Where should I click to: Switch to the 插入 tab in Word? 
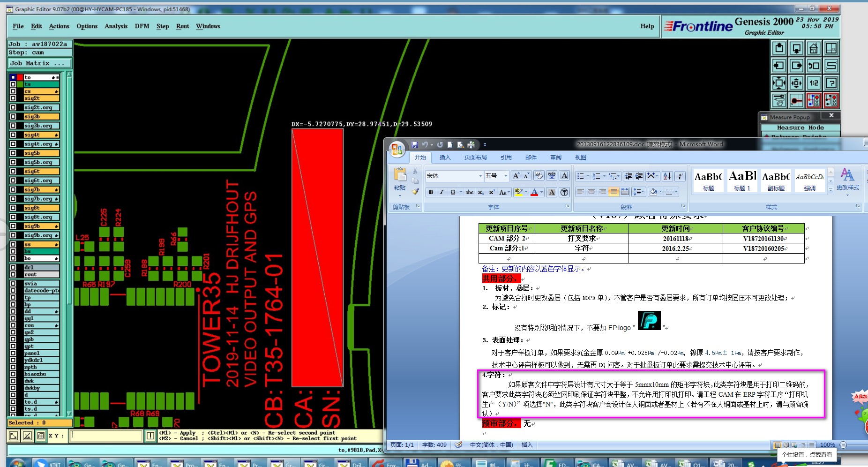coord(445,158)
